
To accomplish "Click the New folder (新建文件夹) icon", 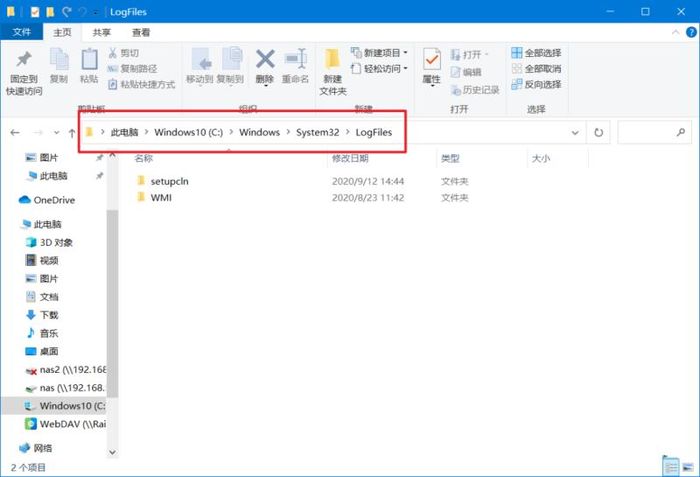I will (333, 59).
